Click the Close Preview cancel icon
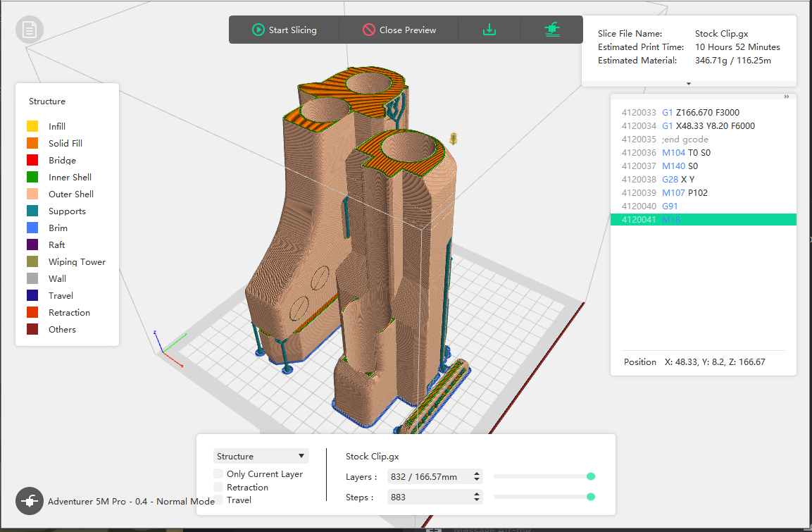The width and height of the screenshot is (812, 532). (x=369, y=30)
